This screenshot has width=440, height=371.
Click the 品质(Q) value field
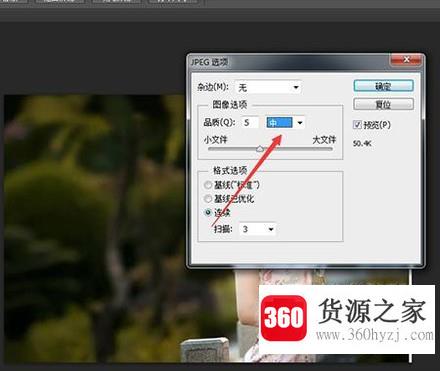point(250,122)
